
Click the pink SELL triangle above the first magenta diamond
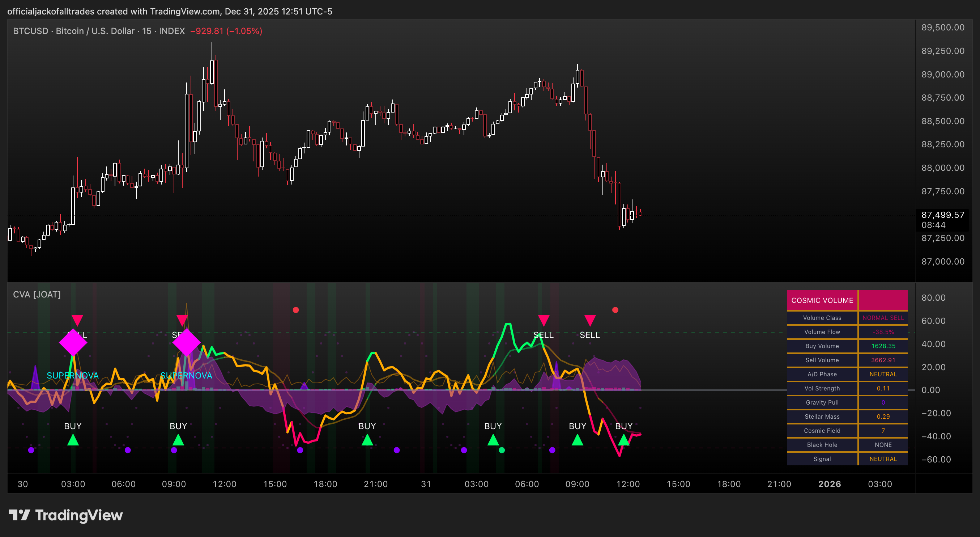click(x=77, y=321)
